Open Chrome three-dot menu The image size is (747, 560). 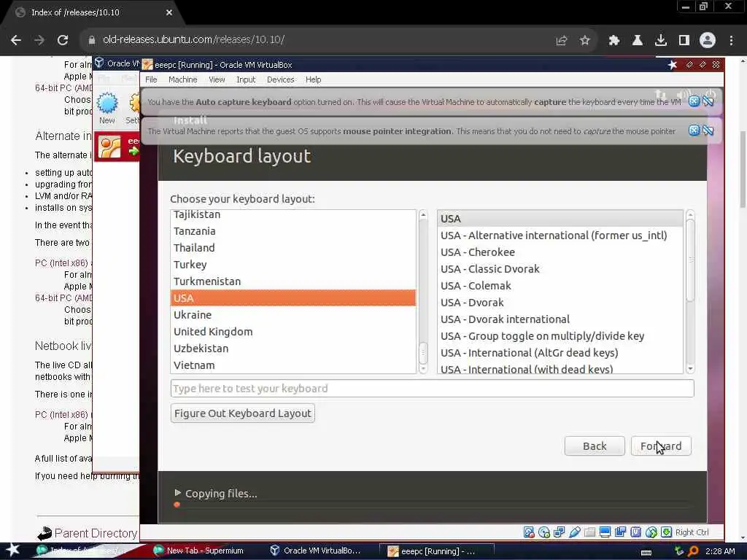[x=731, y=40]
